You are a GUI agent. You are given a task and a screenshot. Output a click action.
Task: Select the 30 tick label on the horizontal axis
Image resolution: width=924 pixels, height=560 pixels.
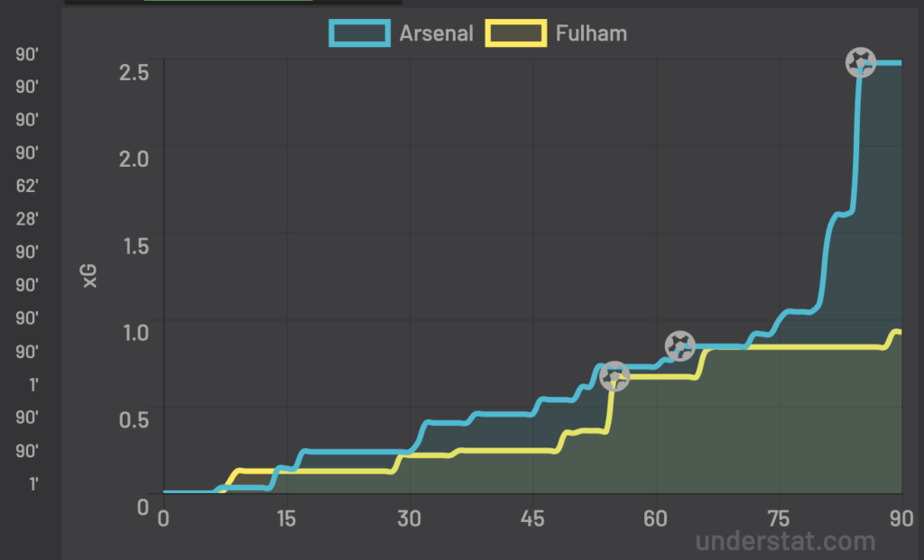coord(409,519)
